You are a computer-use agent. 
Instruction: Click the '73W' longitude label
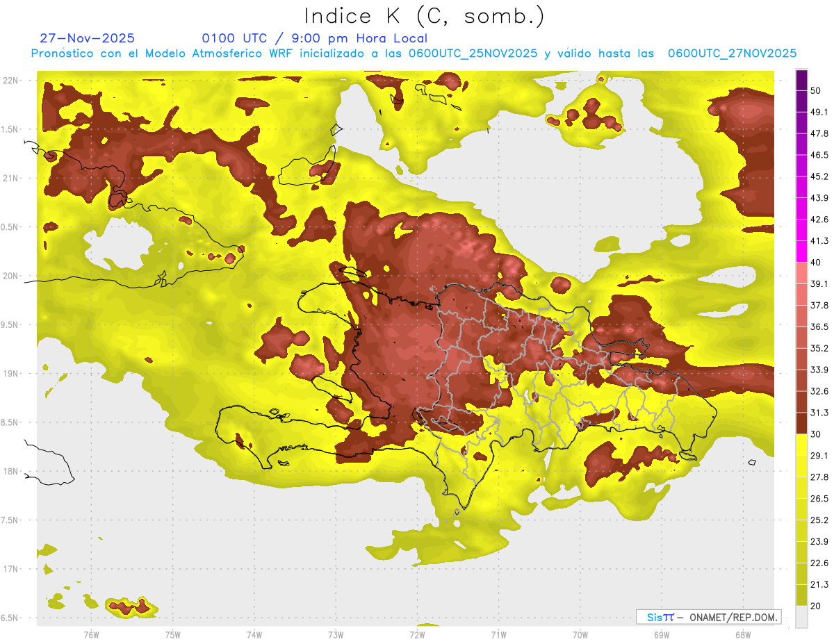coord(336,635)
